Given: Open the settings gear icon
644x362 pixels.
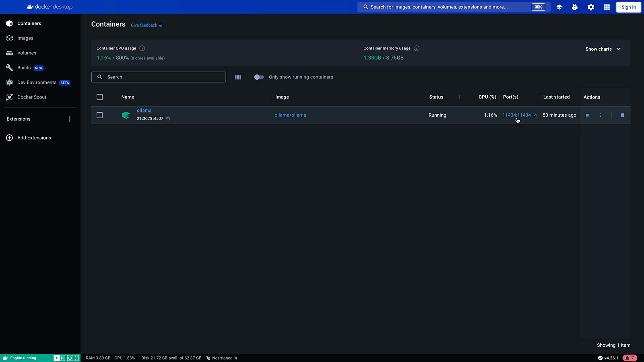Looking at the screenshot, I should [x=590, y=7].
